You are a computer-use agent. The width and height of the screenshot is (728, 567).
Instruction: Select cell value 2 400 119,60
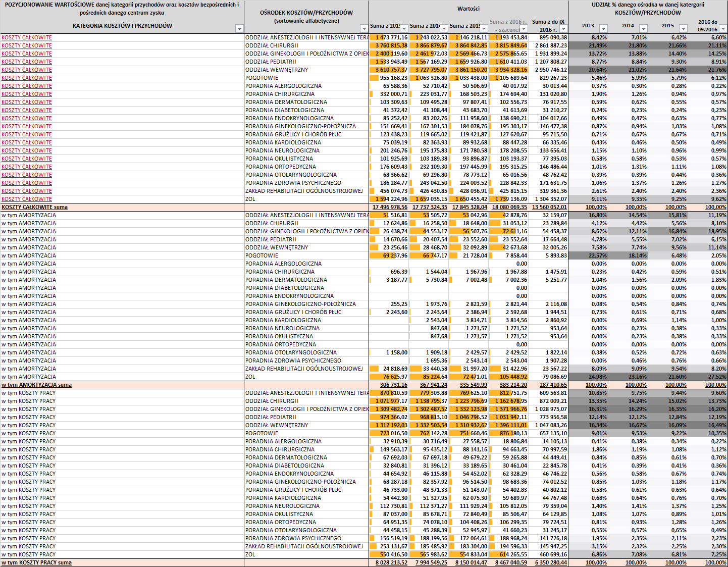point(389,54)
